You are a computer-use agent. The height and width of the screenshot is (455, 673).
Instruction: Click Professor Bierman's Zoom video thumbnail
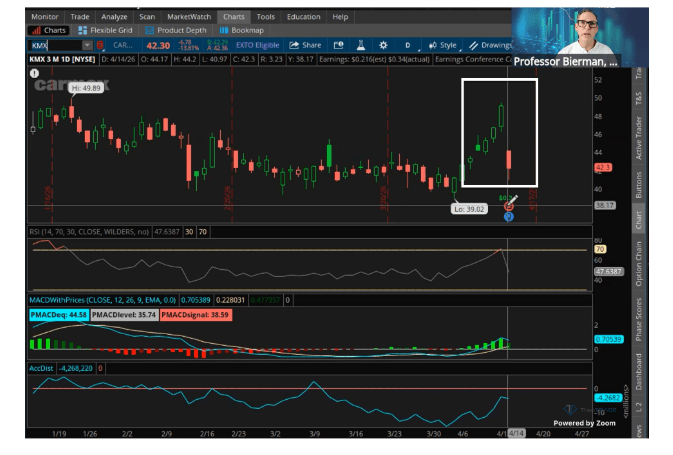pyautogui.click(x=580, y=38)
